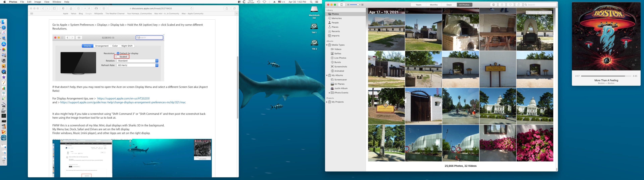Reload the page in Safari address bar
The height and width of the screenshot is (180, 644).
pyautogui.click(x=192, y=9)
